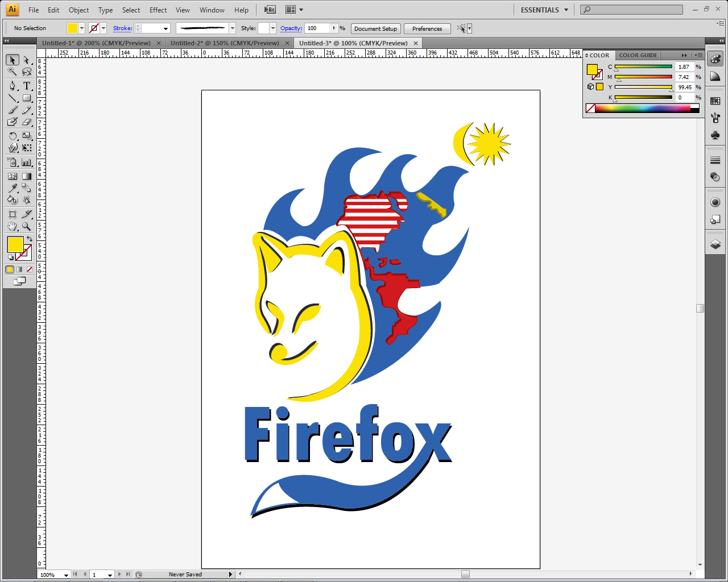
Task: Click the Document Setup button
Action: click(x=375, y=28)
